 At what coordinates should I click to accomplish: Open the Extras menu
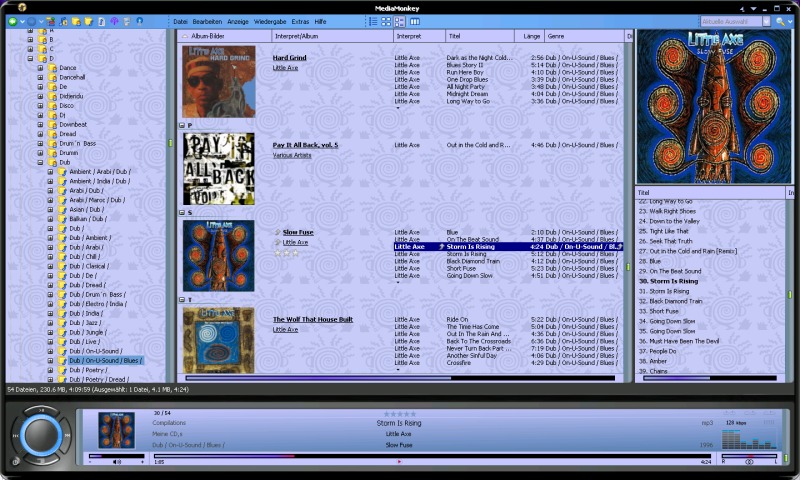tap(300, 21)
